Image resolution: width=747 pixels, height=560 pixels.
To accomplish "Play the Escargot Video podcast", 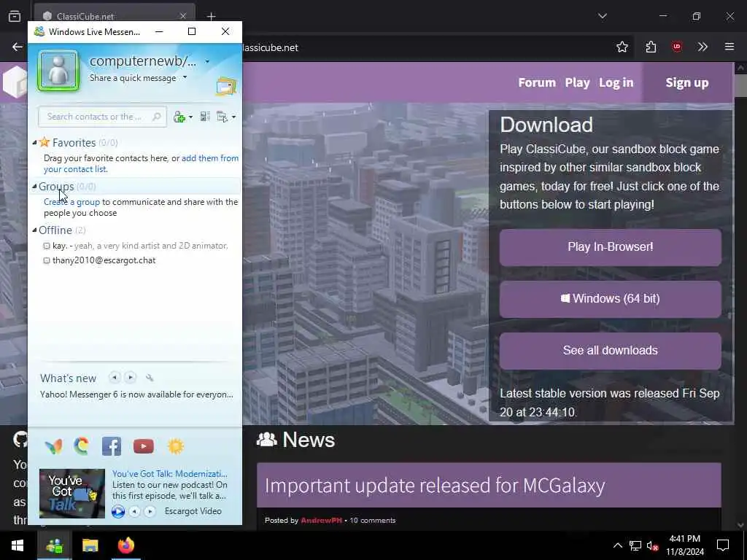I will tap(118, 511).
